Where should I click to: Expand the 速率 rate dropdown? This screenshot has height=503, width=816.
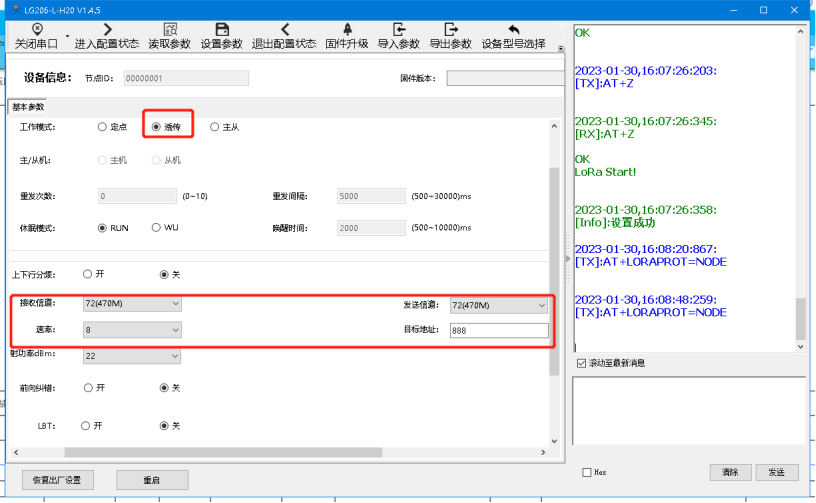click(133, 329)
